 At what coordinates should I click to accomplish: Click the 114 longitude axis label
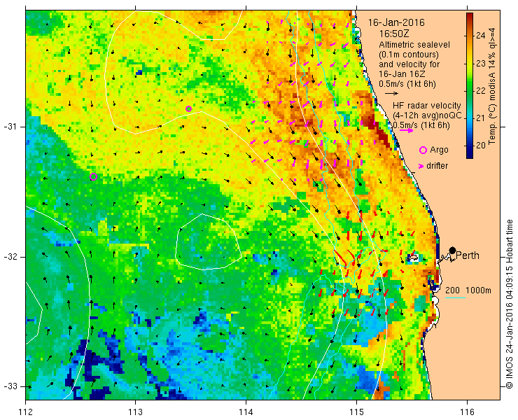click(x=246, y=412)
